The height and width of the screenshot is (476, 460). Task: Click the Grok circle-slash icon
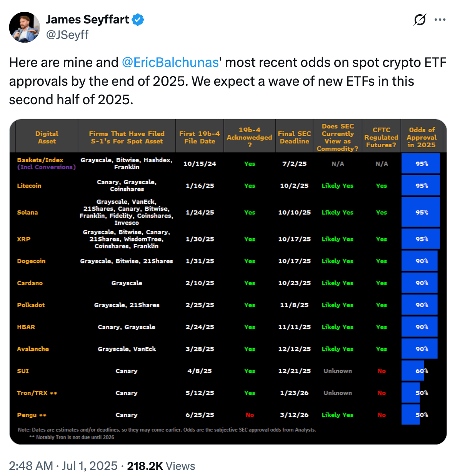point(420,20)
